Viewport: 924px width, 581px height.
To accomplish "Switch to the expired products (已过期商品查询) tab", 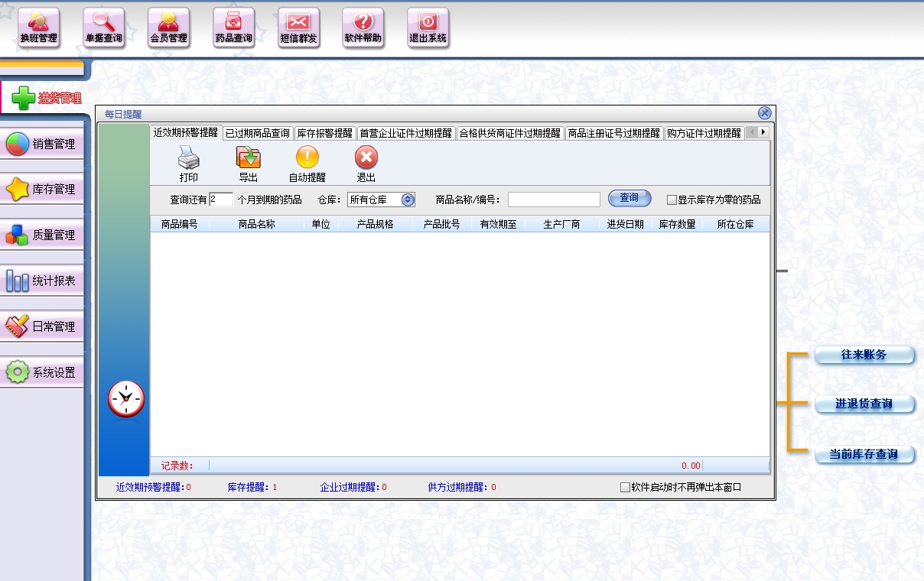I will (257, 133).
